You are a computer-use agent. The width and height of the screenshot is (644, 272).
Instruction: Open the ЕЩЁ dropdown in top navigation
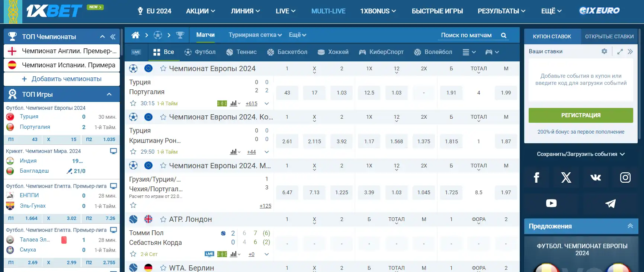[551, 11]
